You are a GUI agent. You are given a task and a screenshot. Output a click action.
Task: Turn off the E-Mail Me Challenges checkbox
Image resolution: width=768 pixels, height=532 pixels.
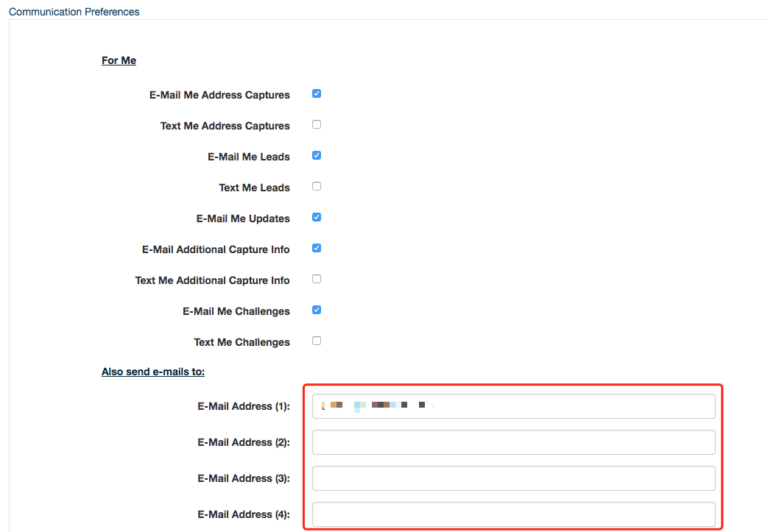tap(317, 311)
